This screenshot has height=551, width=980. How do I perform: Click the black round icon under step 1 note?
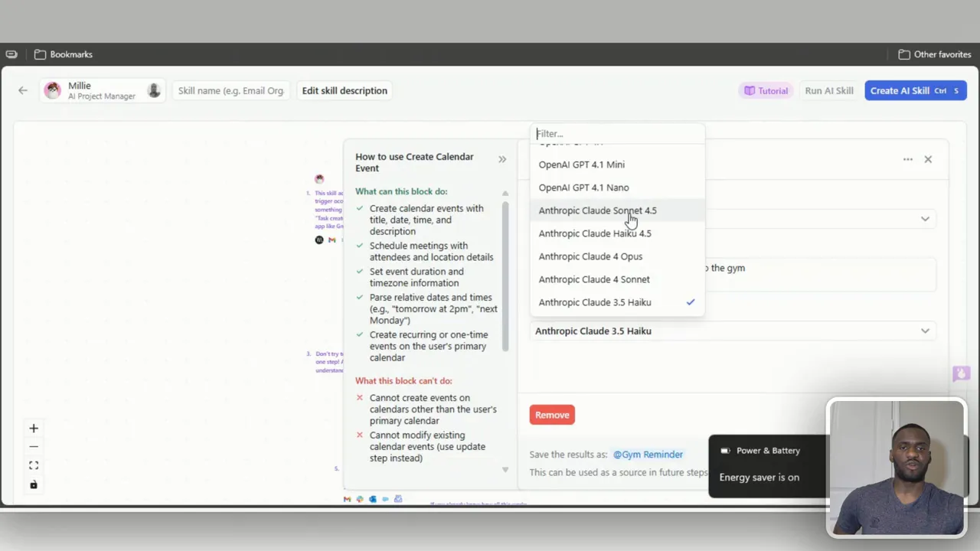tap(319, 240)
